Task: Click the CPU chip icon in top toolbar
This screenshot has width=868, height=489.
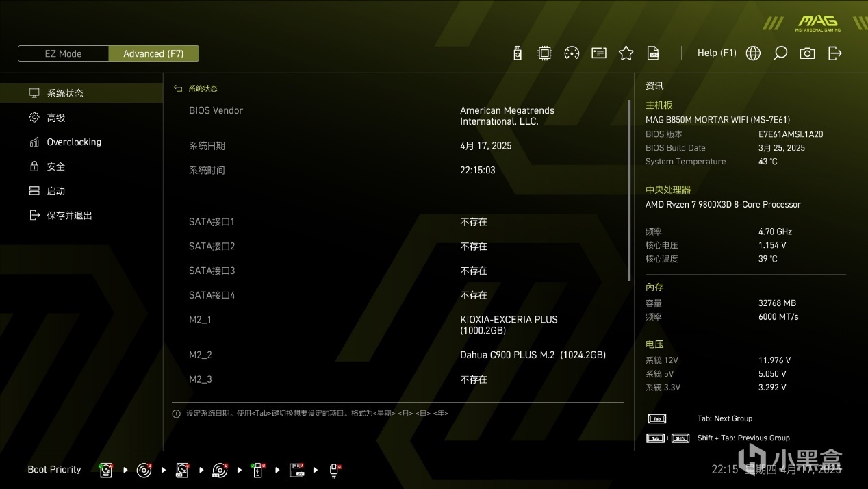Action: (544, 53)
